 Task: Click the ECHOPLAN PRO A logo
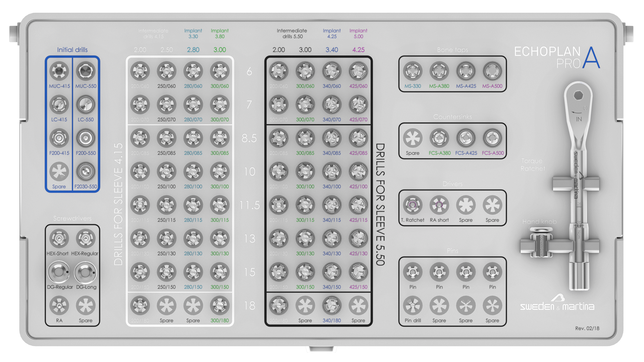(x=557, y=58)
